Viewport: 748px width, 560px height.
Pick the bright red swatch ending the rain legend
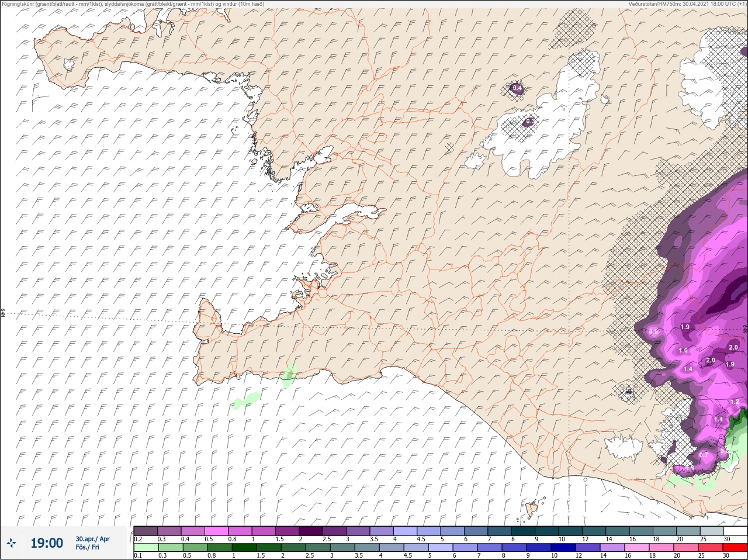click(735, 547)
